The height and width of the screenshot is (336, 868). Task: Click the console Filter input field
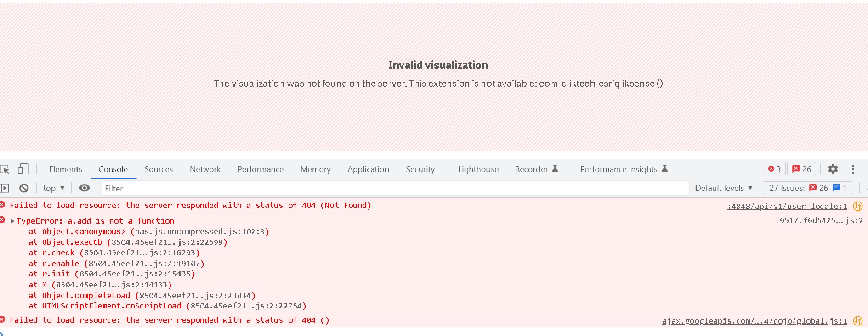click(395, 188)
